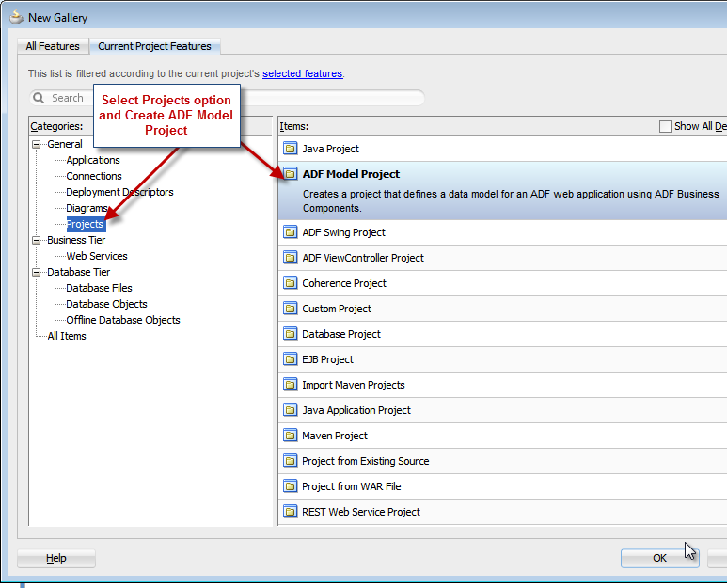Click the Custom Project icon
Screen dimensions: 727x588
pos(291,309)
